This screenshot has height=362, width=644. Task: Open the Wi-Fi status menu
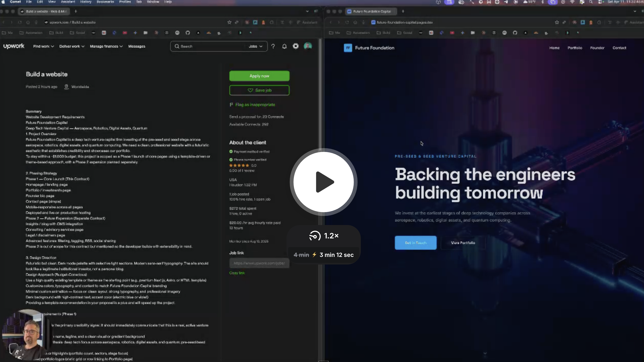pyautogui.click(x=572, y=2)
